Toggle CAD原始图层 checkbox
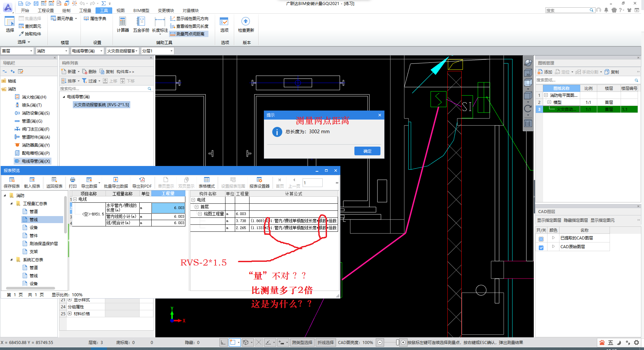The width and height of the screenshot is (644, 350). [541, 247]
